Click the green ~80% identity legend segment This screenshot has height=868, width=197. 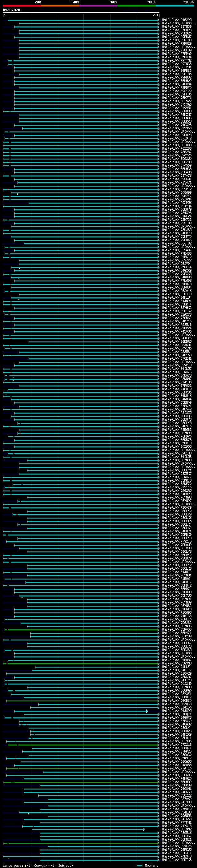[x=136, y=6]
